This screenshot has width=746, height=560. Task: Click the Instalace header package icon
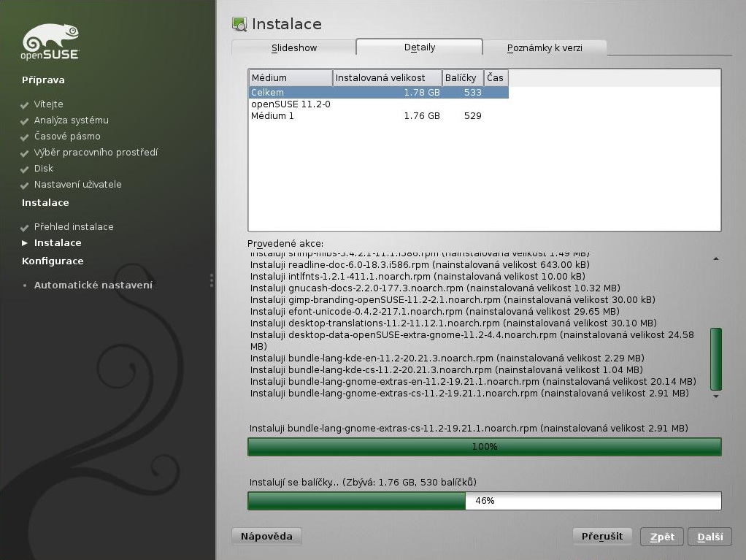[239, 24]
